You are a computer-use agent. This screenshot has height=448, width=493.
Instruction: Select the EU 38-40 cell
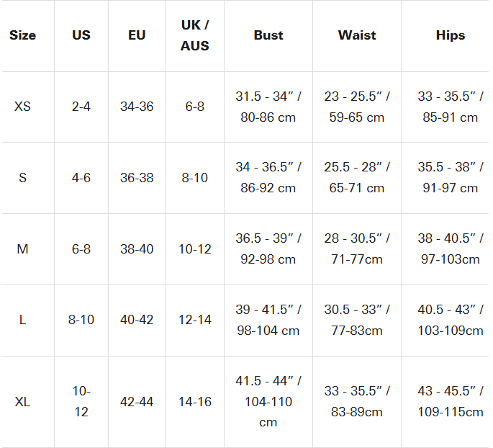[137, 249]
